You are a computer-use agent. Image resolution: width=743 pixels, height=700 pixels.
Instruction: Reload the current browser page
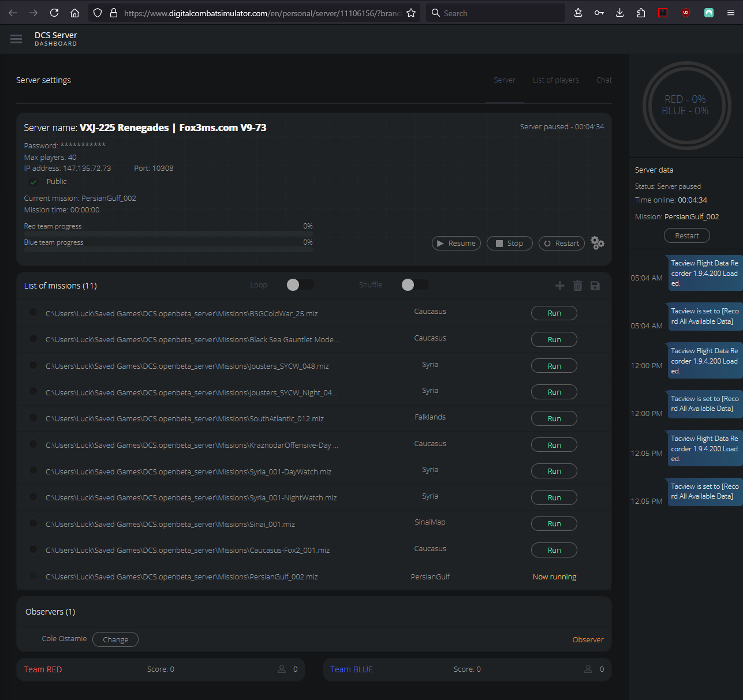[x=54, y=13]
